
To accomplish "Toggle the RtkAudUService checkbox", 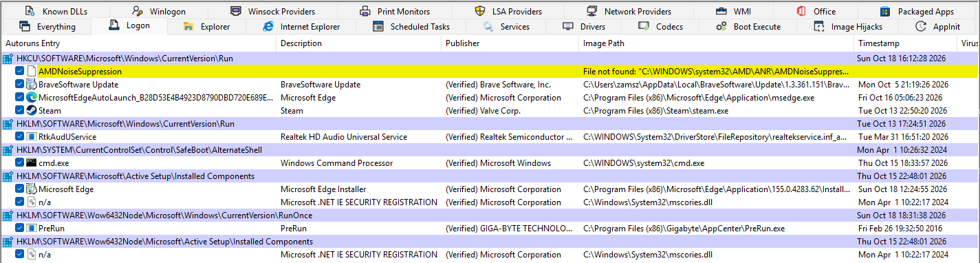I will point(20,137).
